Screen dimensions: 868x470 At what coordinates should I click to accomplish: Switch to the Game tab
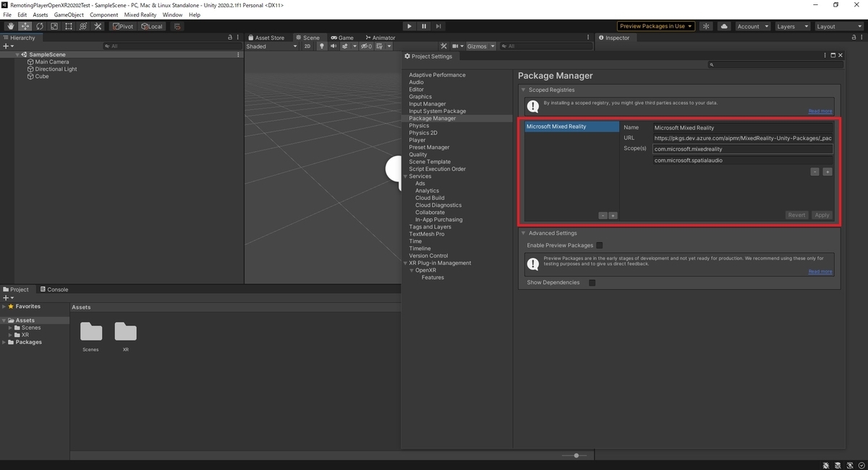342,38
